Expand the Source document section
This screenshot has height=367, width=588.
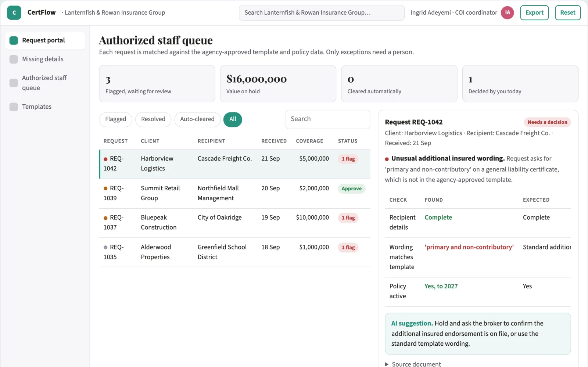[x=413, y=364]
